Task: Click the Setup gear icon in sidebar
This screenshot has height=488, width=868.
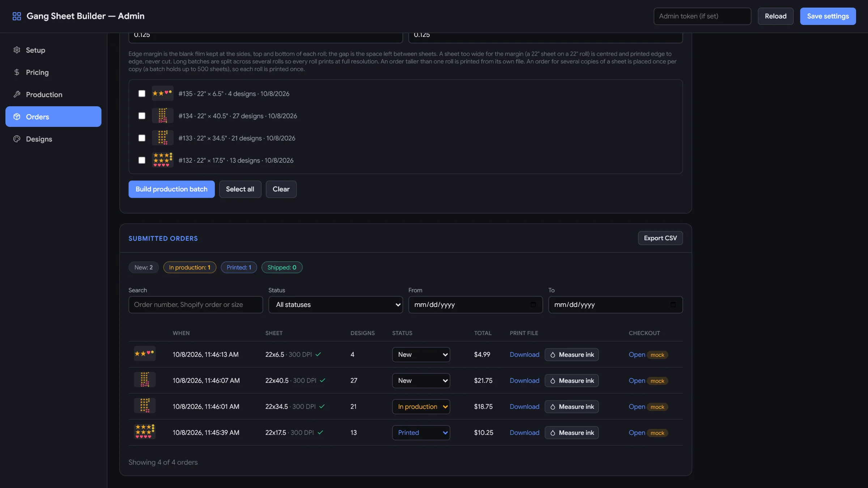Action: coord(17,50)
